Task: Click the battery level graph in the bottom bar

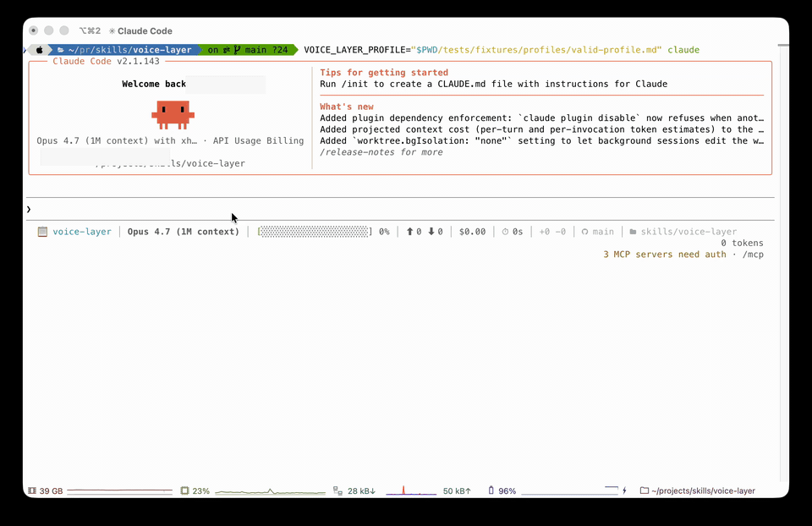Action: tap(569, 490)
